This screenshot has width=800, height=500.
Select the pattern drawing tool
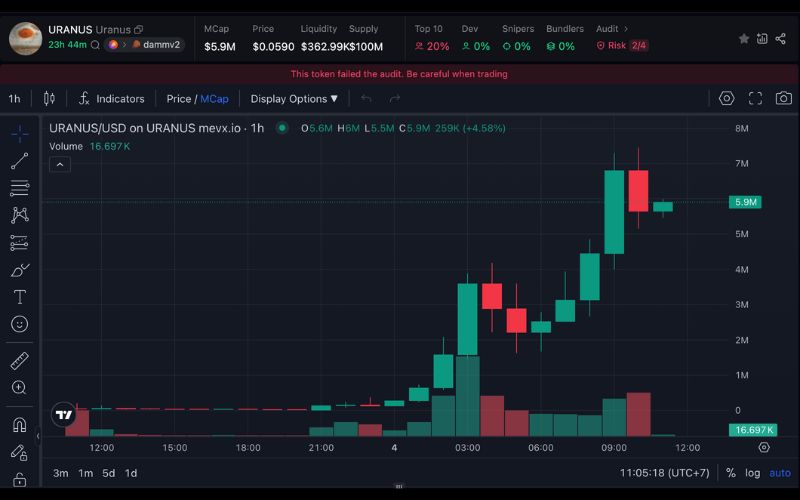(x=19, y=215)
